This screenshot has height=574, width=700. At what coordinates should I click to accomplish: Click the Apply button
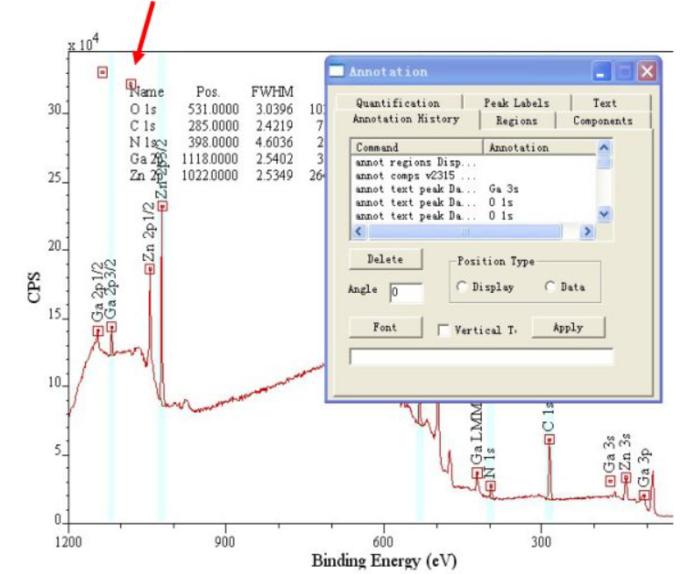click(x=568, y=328)
